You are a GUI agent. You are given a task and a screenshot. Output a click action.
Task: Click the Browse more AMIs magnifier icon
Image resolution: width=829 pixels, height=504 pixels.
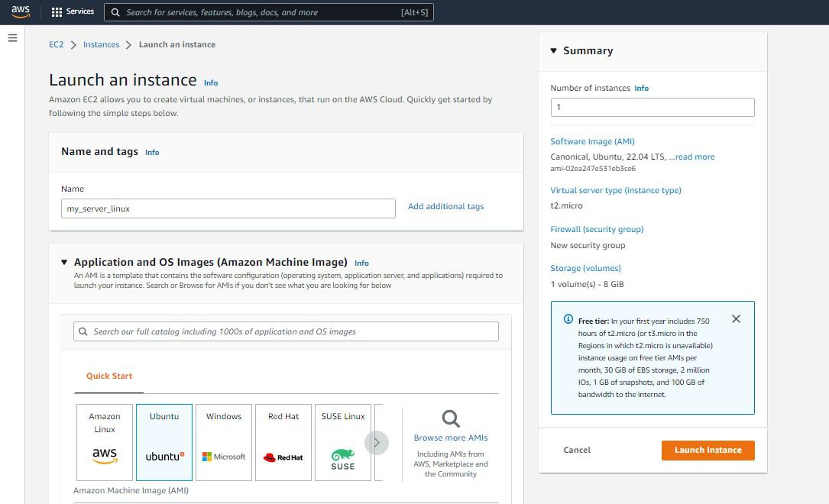click(451, 419)
